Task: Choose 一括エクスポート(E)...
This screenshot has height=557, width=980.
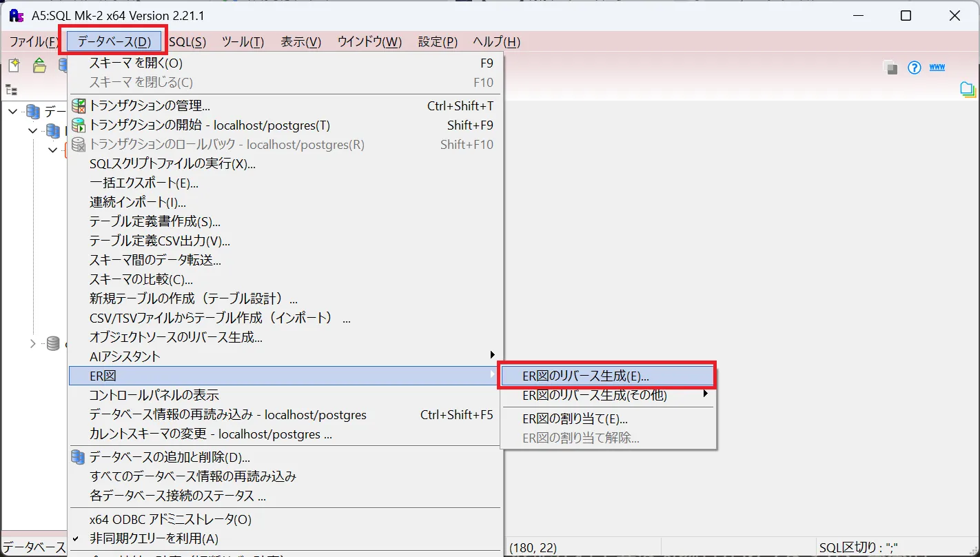Action: tap(285, 183)
